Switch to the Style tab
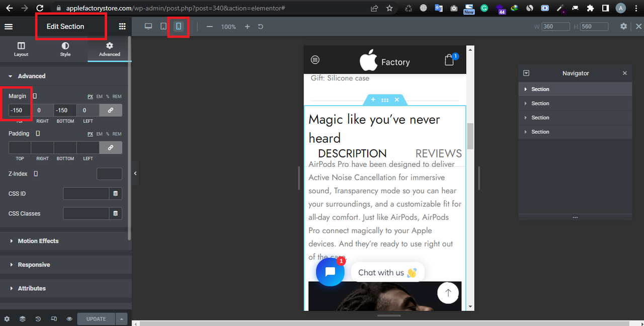The height and width of the screenshot is (326, 644). coord(65,49)
